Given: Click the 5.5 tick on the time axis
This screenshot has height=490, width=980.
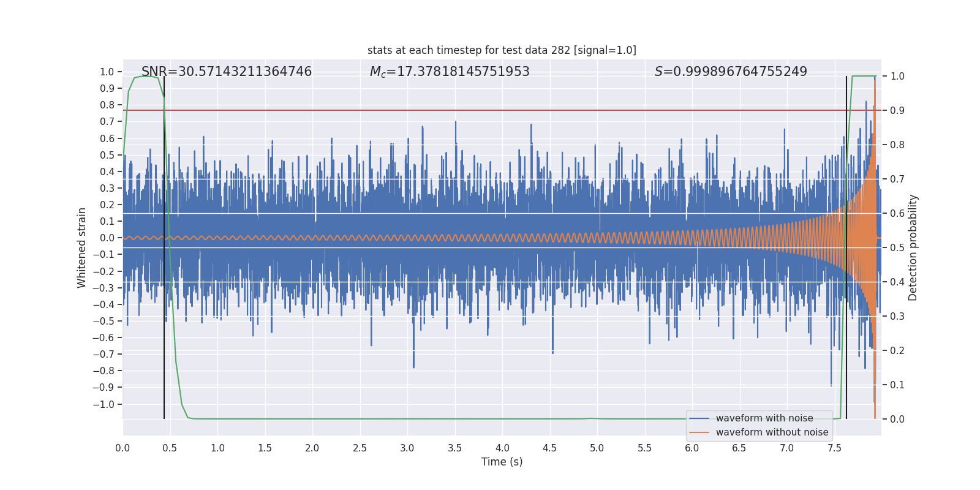Looking at the screenshot, I should 644,448.
